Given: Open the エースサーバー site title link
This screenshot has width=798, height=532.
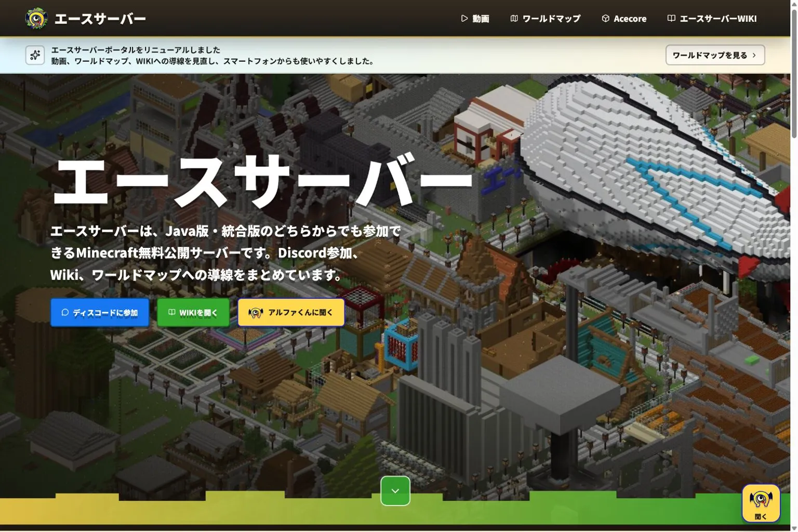Looking at the screenshot, I should point(100,19).
